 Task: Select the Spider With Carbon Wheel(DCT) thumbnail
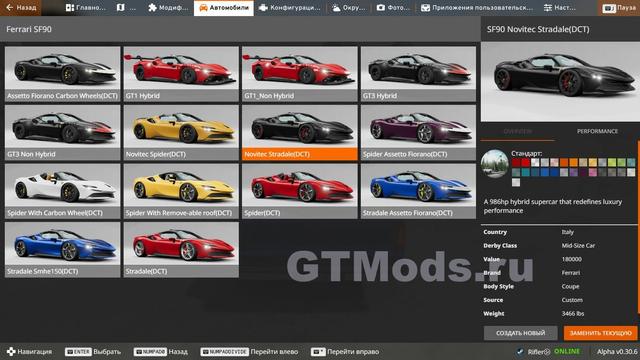[62, 191]
